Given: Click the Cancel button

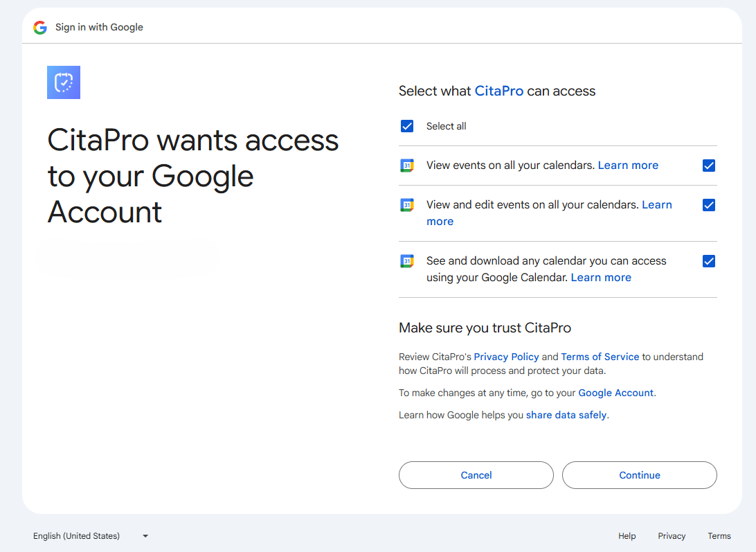Looking at the screenshot, I should tap(476, 475).
